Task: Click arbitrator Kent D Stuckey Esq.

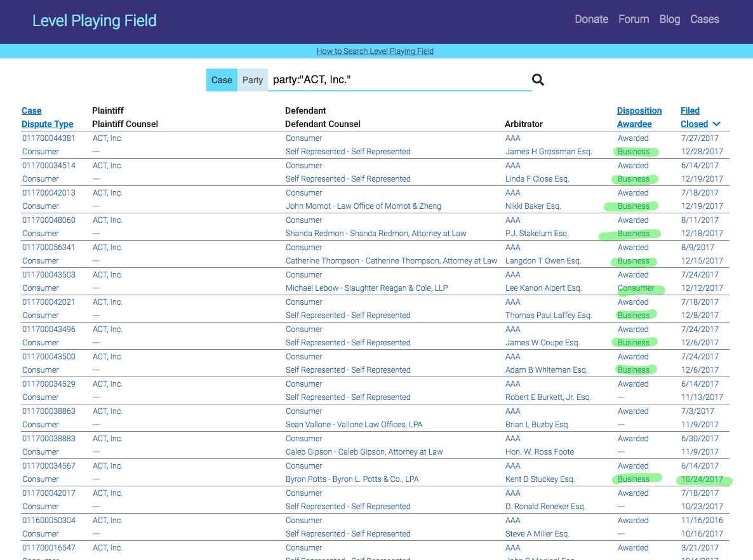Action: 540,480
